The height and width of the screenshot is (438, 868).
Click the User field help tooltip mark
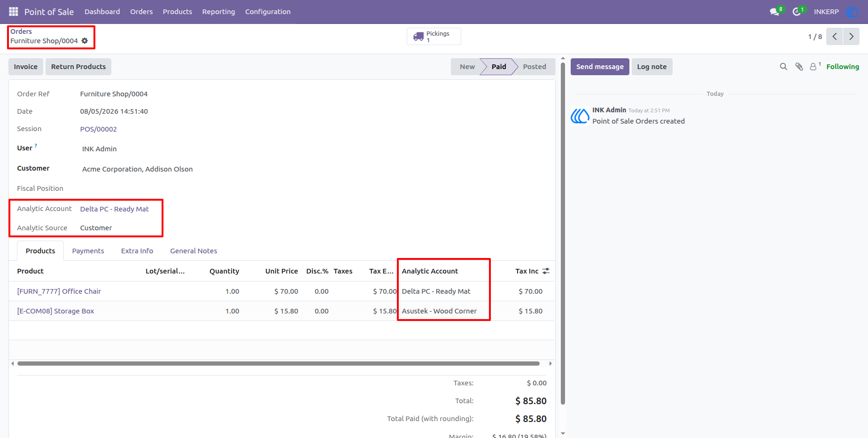36,146
